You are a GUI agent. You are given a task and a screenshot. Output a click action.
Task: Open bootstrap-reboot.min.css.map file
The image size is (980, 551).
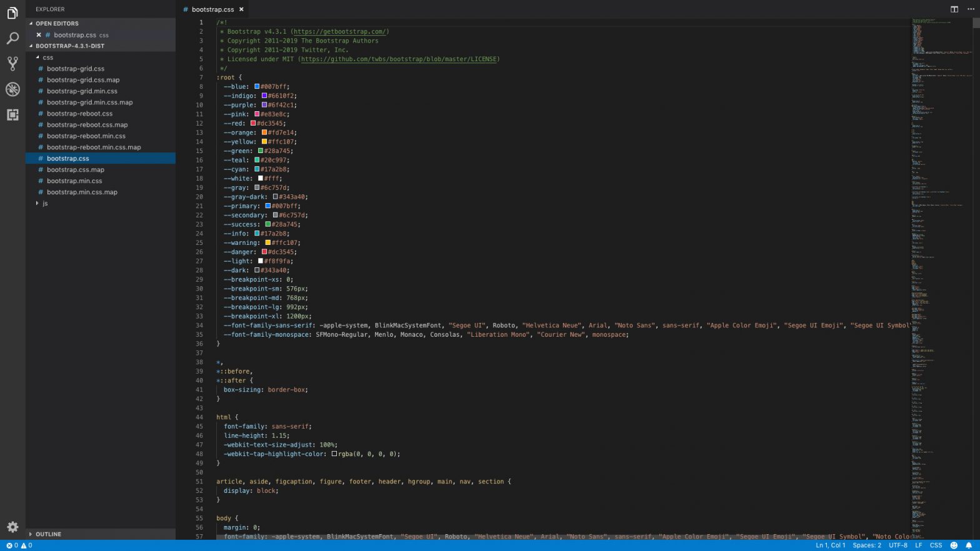point(100,147)
